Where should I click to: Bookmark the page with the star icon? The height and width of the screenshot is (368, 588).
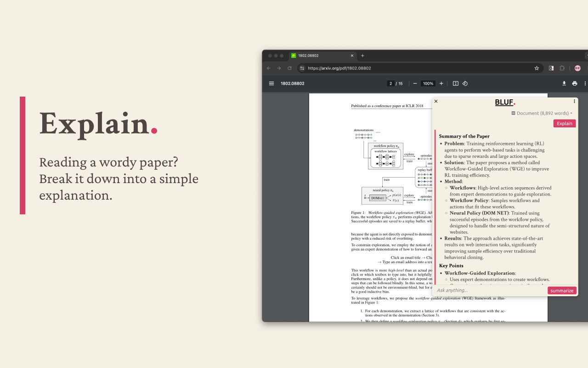[x=537, y=68]
